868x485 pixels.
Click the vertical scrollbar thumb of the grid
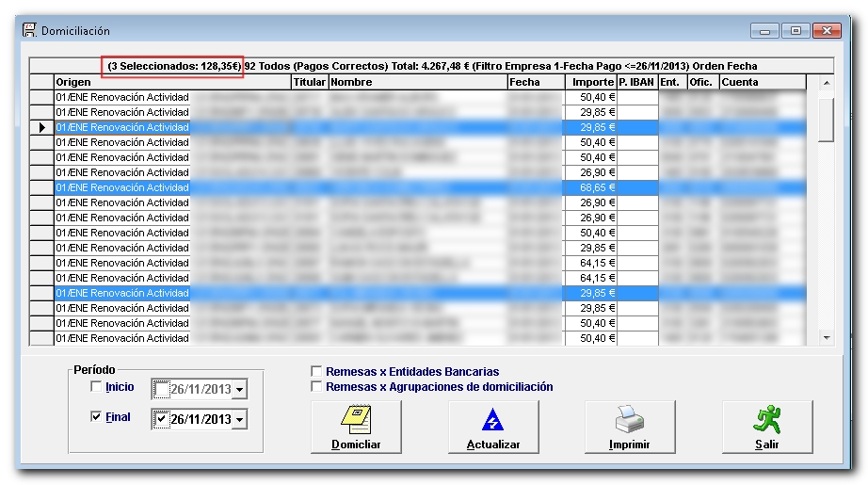[827, 121]
